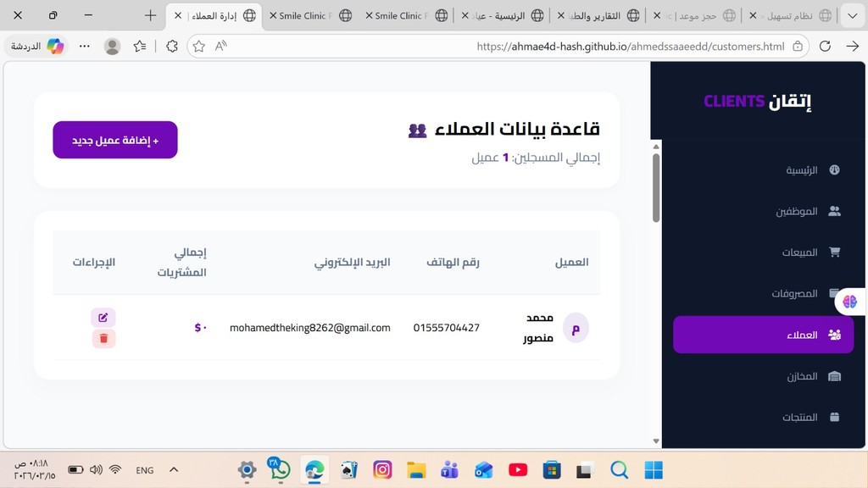Click the read aloud icon
Screen dimensions: 868x488
(x=221, y=46)
